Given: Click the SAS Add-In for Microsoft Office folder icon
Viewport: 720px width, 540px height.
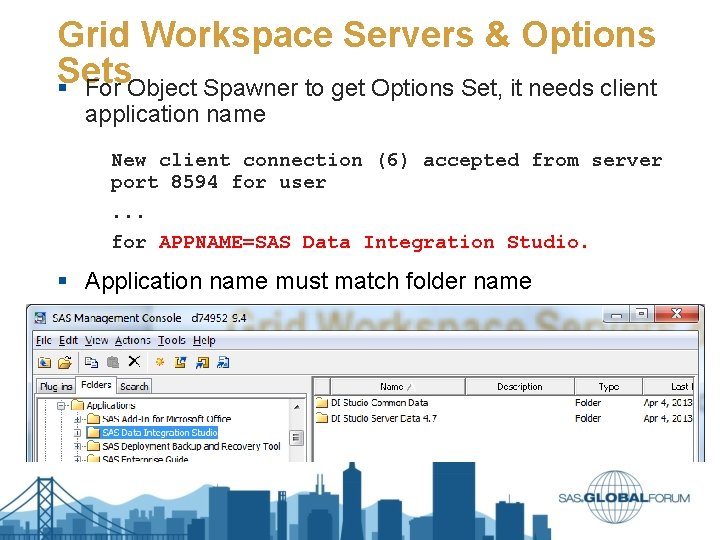Looking at the screenshot, I should click(x=93, y=419).
